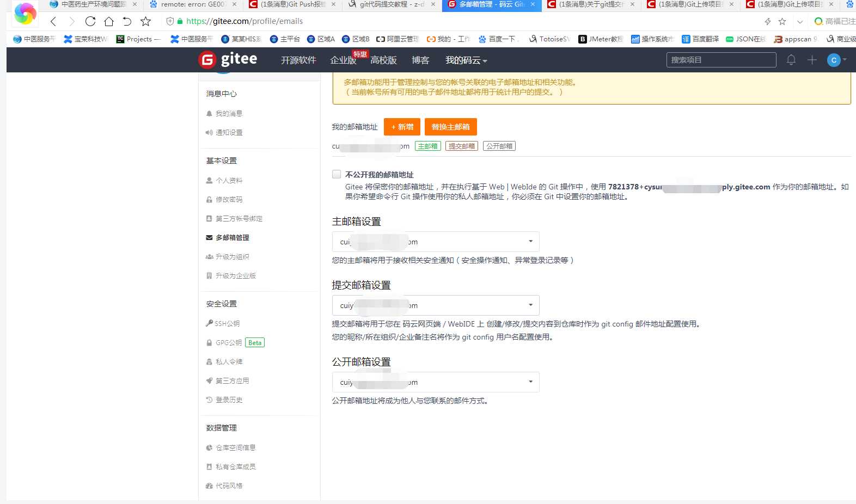The width and height of the screenshot is (856, 504).
Task: Open the 阿里云管理 bookmark
Action: [398, 39]
